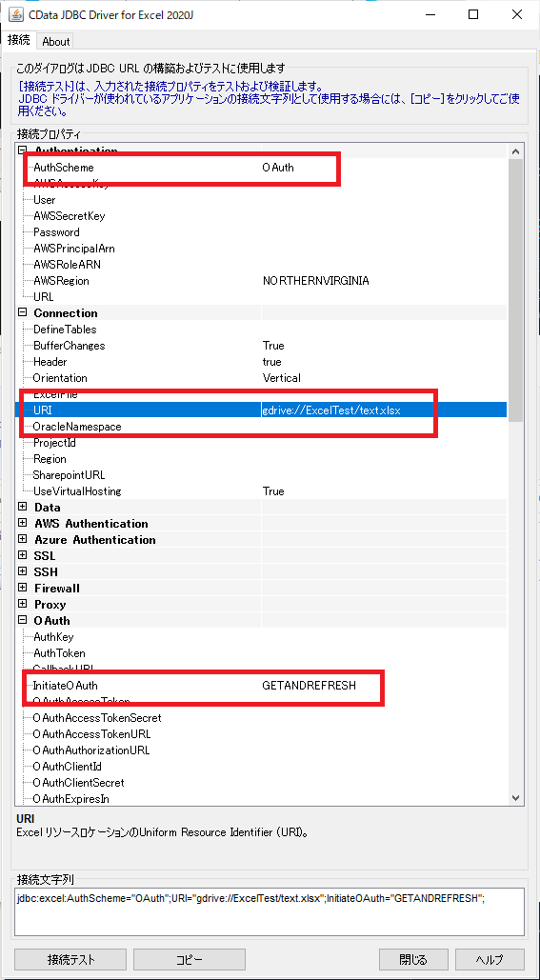Click scrollbar down arrow in property list
The image size is (540, 980).
[x=515, y=797]
